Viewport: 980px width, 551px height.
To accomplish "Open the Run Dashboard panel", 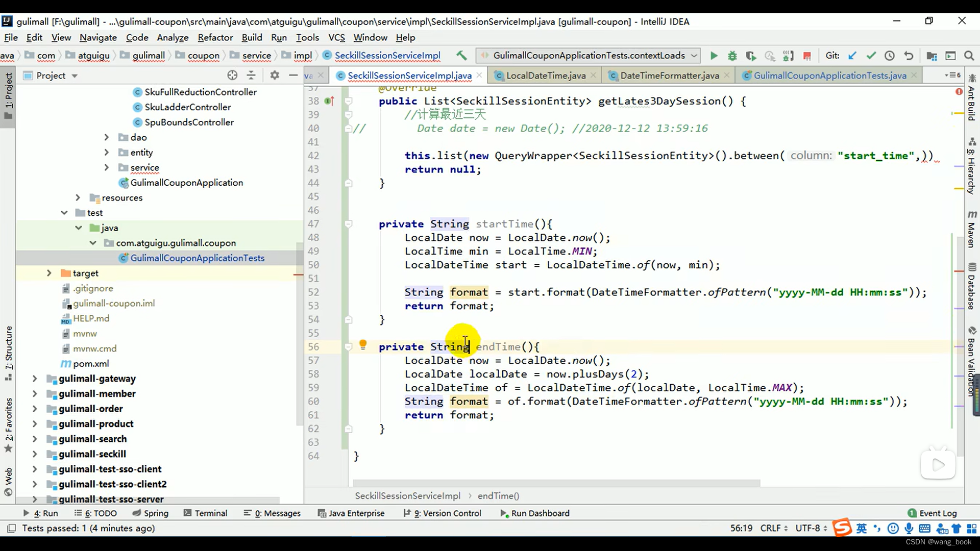I will 538,513.
